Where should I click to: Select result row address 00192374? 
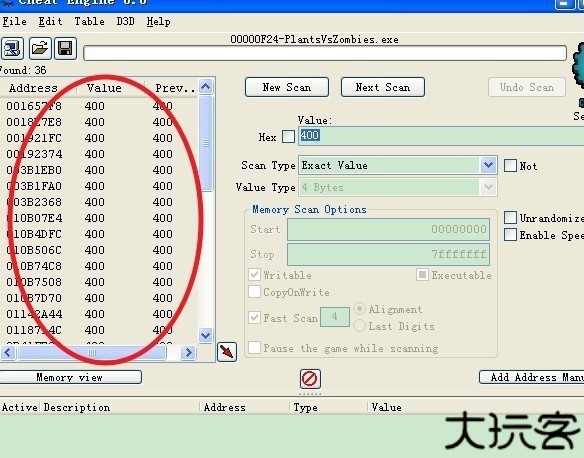[x=99, y=154]
